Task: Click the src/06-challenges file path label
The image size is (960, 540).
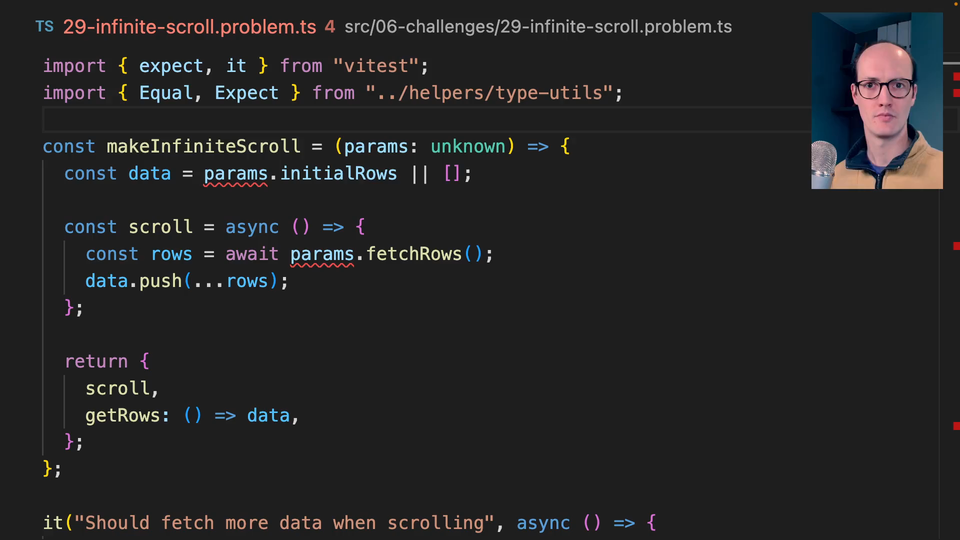Action: point(538,27)
